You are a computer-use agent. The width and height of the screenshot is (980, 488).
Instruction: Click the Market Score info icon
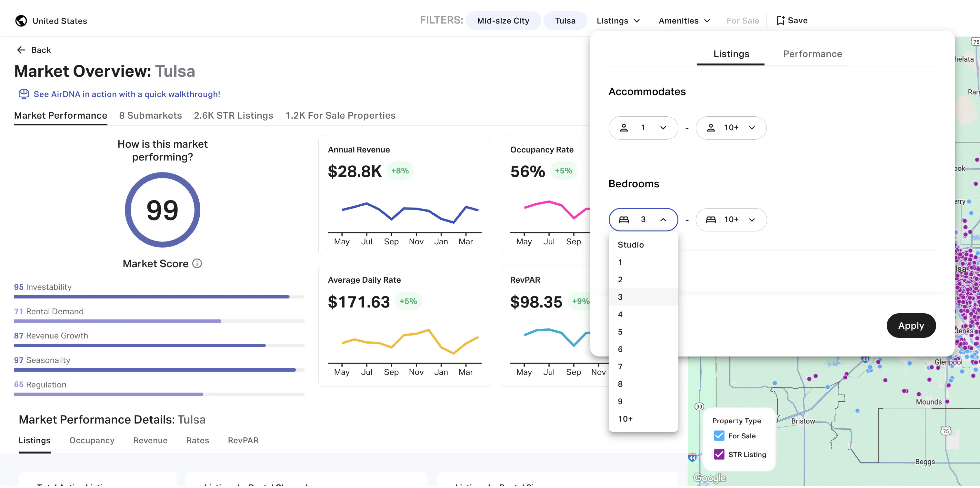[197, 264]
